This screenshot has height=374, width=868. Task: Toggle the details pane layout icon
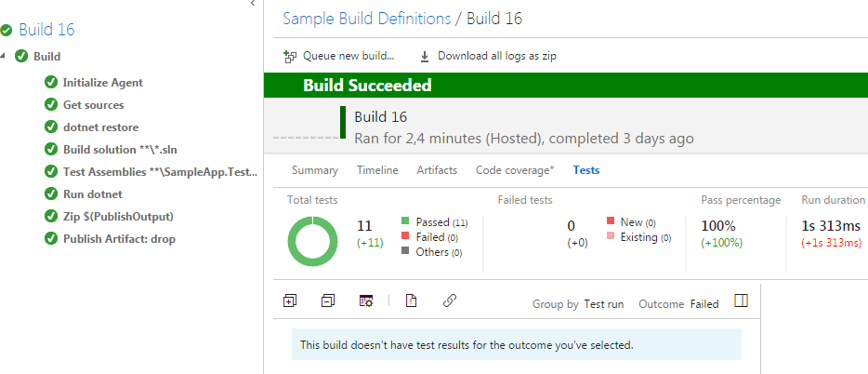(x=741, y=301)
